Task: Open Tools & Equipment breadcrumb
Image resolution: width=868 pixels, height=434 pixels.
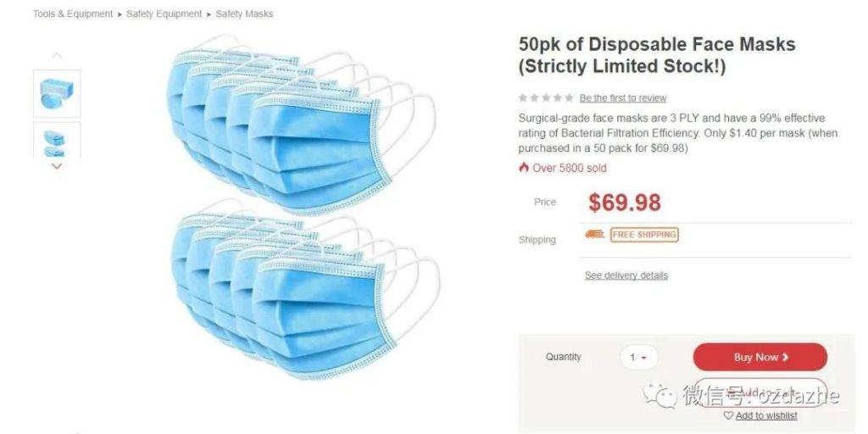Action: (73, 14)
